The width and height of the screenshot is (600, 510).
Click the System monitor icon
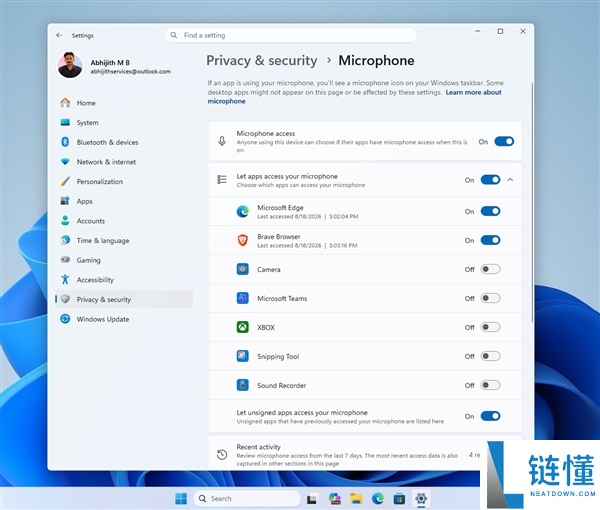[65, 122]
